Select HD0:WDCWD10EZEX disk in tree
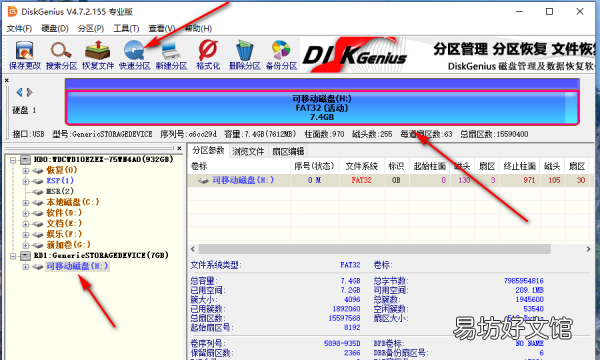This screenshot has width=600, height=360. (x=103, y=159)
